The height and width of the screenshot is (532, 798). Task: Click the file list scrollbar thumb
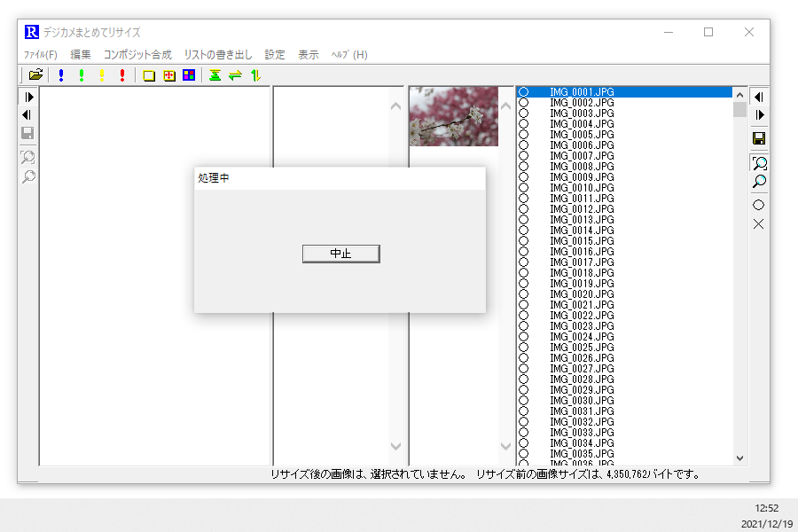(740, 109)
